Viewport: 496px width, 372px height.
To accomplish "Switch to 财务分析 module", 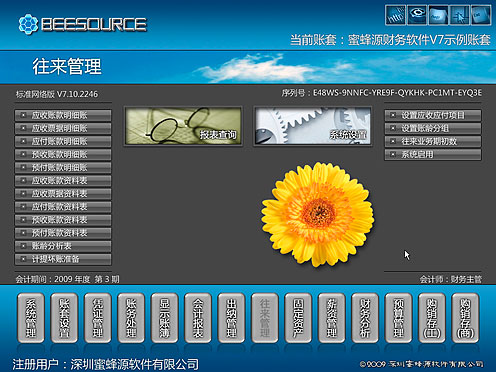I will [365, 318].
